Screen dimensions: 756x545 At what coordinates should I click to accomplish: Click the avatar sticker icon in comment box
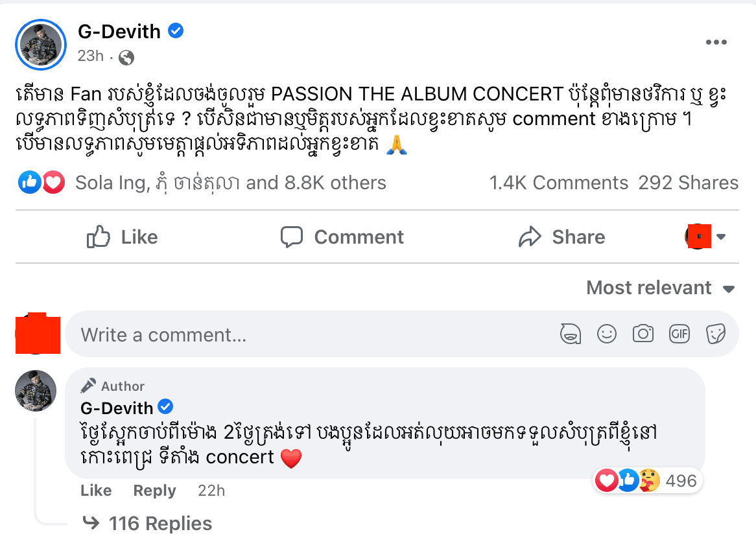pos(570,334)
